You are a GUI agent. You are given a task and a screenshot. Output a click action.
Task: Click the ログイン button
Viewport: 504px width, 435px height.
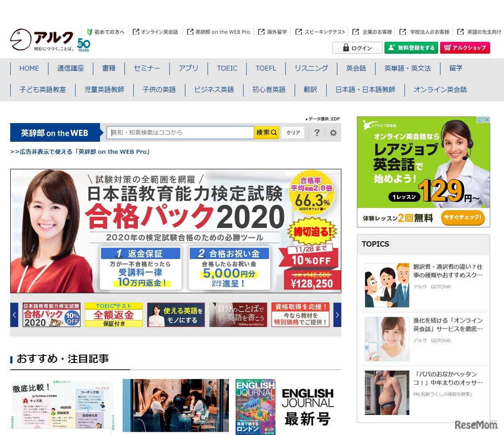coord(357,48)
